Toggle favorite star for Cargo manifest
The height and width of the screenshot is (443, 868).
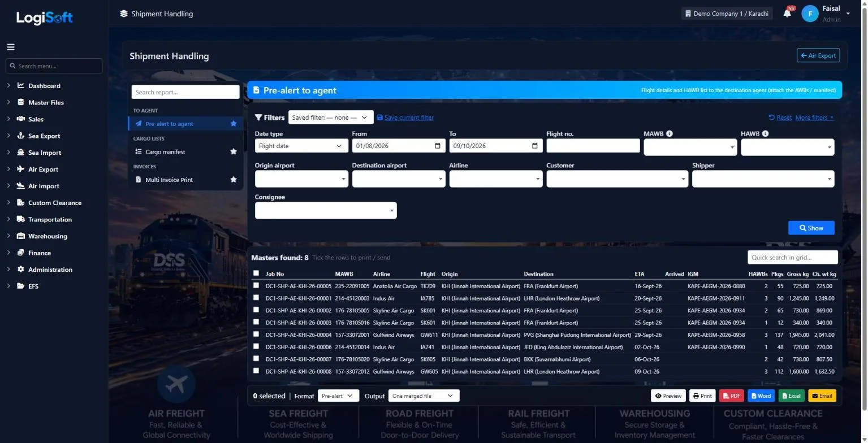(x=234, y=151)
